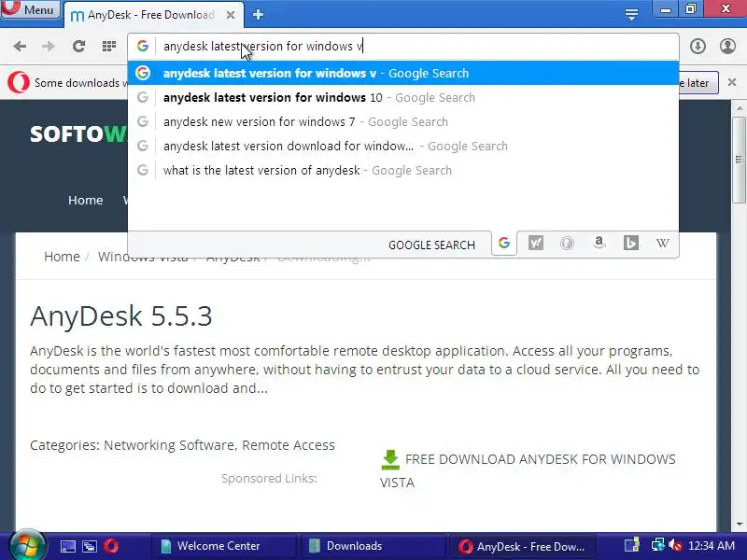Go forward to the next page
This screenshot has height=560, width=747.
pyautogui.click(x=49, y=46)
